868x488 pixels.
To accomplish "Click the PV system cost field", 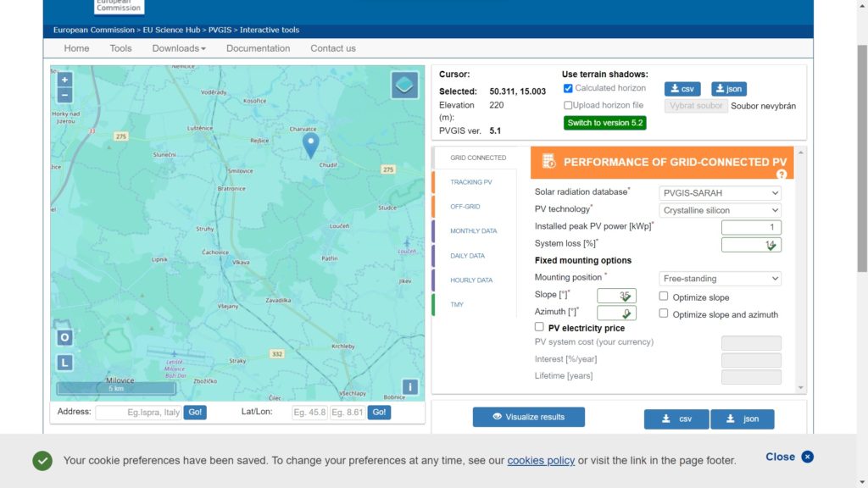I will (751, 343).
